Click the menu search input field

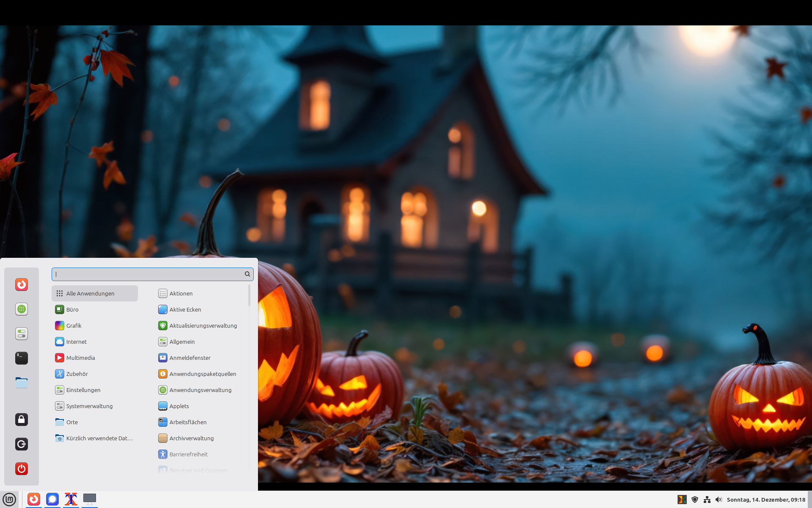coord(148,274)
